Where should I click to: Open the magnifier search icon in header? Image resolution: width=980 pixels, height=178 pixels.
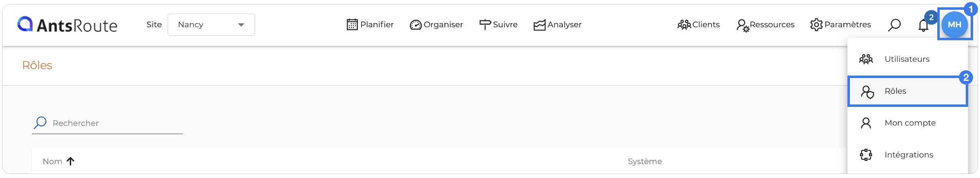pyautogui.click(x=894, y=25)
